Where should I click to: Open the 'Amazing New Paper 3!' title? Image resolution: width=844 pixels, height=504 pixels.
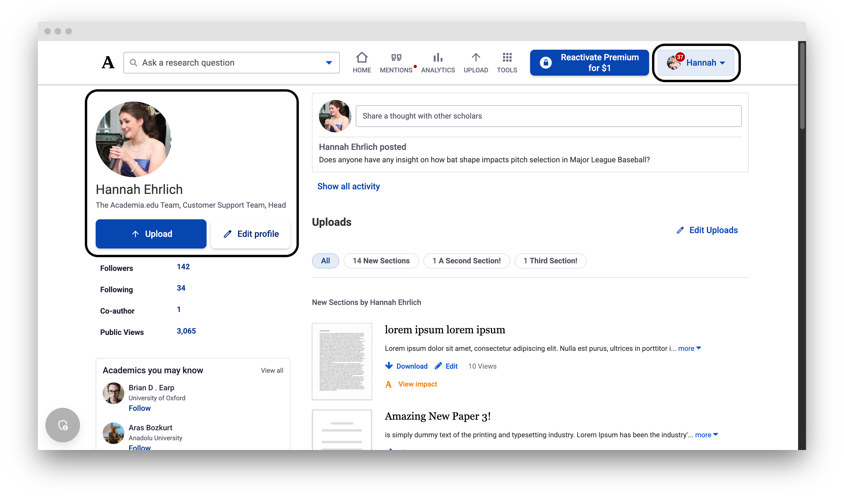point(438,416)
